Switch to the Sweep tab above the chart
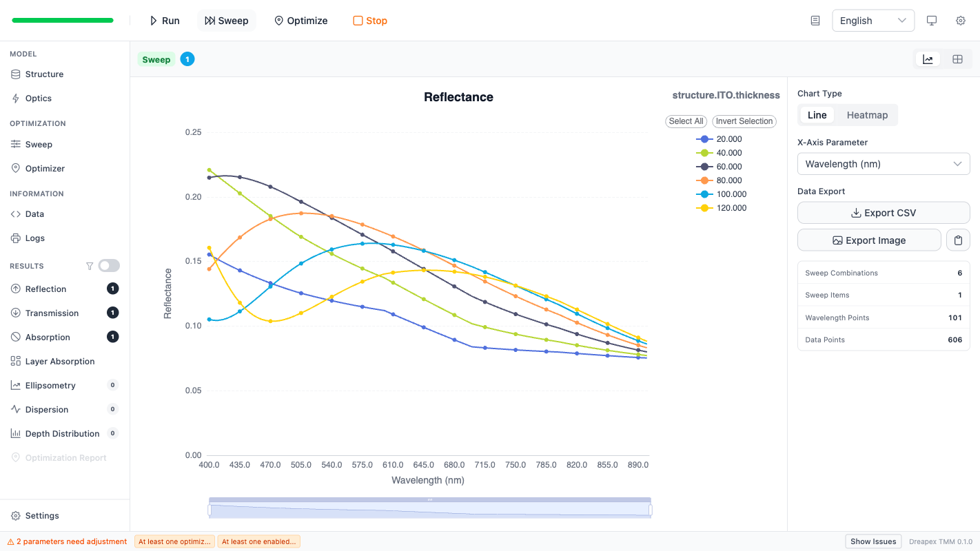This screenshot has width=980, height=551. coord(156,59)
